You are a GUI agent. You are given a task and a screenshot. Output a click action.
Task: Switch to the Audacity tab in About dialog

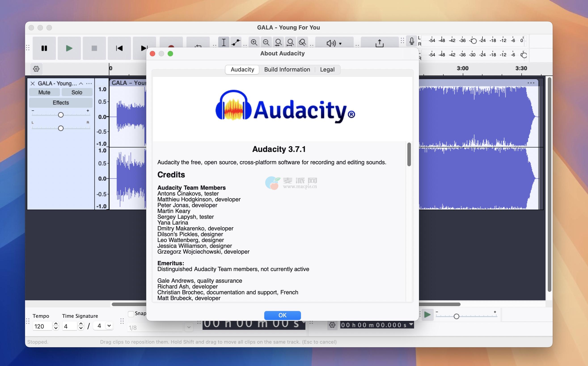click(242, 69)
